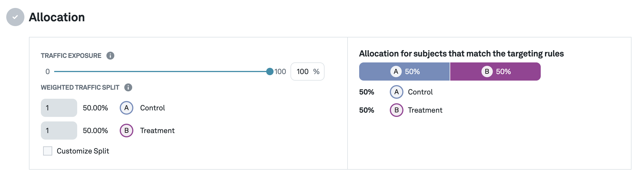The height and width of the screenshot is (185, 644).
Task: Click the traffic exposure slider handle
Action: [270, 71]
